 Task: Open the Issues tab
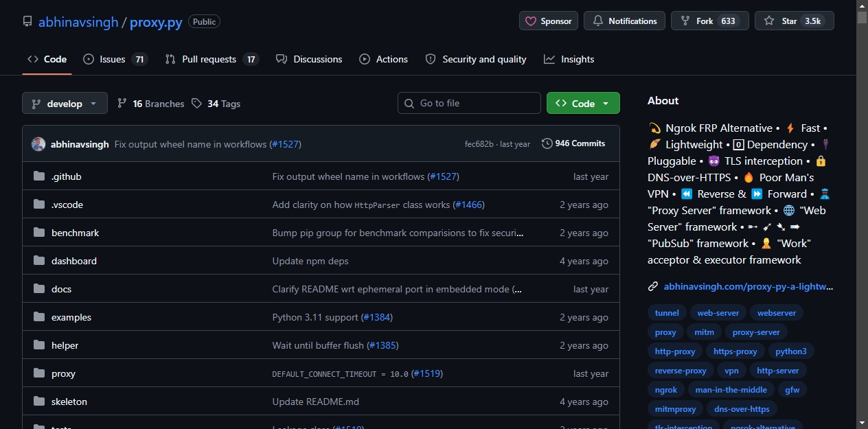pos(115,59)
